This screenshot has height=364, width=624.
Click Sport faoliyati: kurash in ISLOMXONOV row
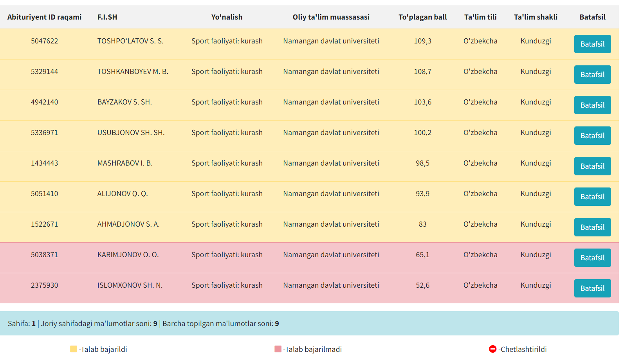coord(227,285)
